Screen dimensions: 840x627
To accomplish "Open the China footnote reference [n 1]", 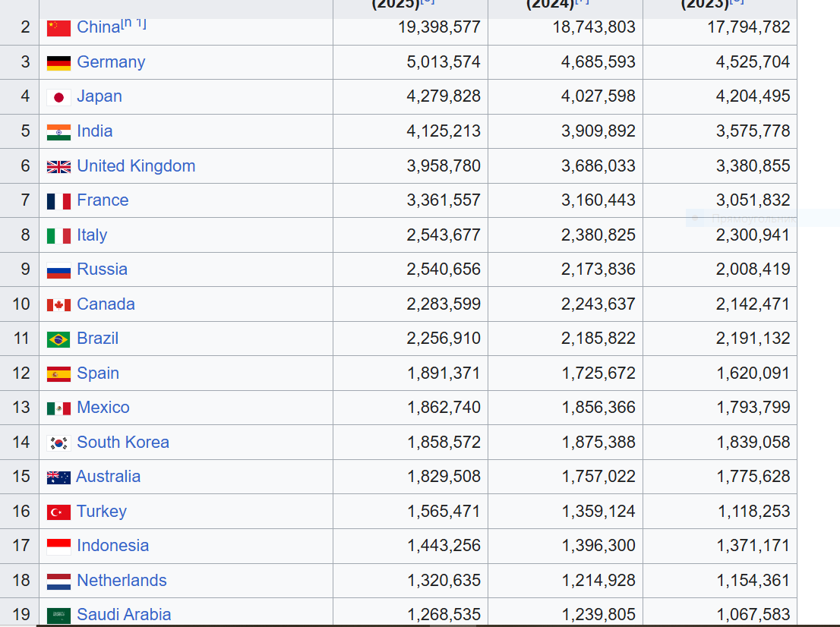I will [134, 24].
